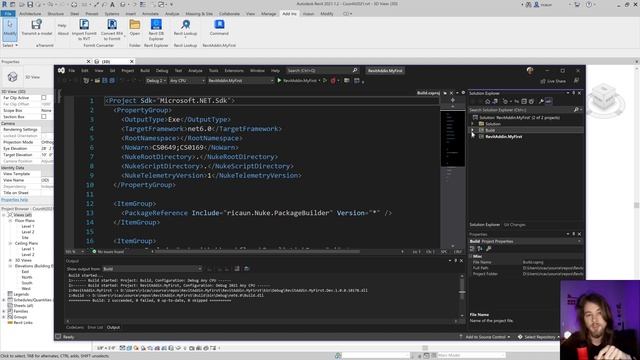
Task: Click wrench Properties icon in Solution Explorer toolbar
Action: (x=541, y=101)
